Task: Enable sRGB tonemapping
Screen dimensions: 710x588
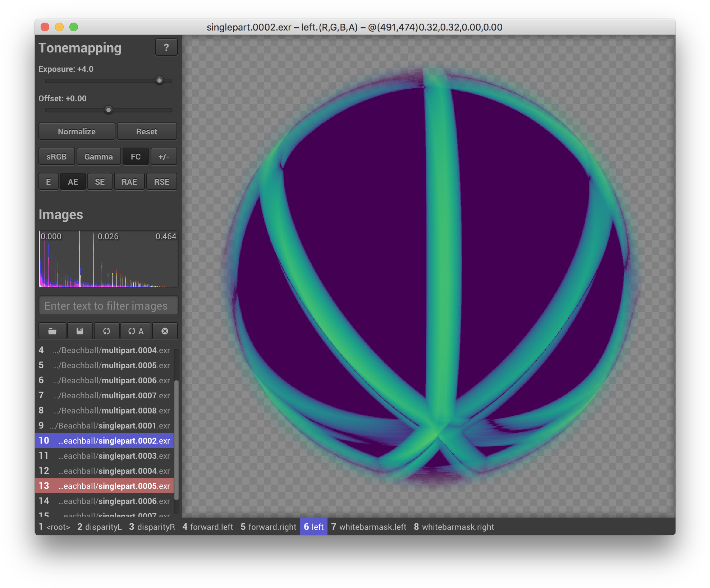Action: pos(56,156)
